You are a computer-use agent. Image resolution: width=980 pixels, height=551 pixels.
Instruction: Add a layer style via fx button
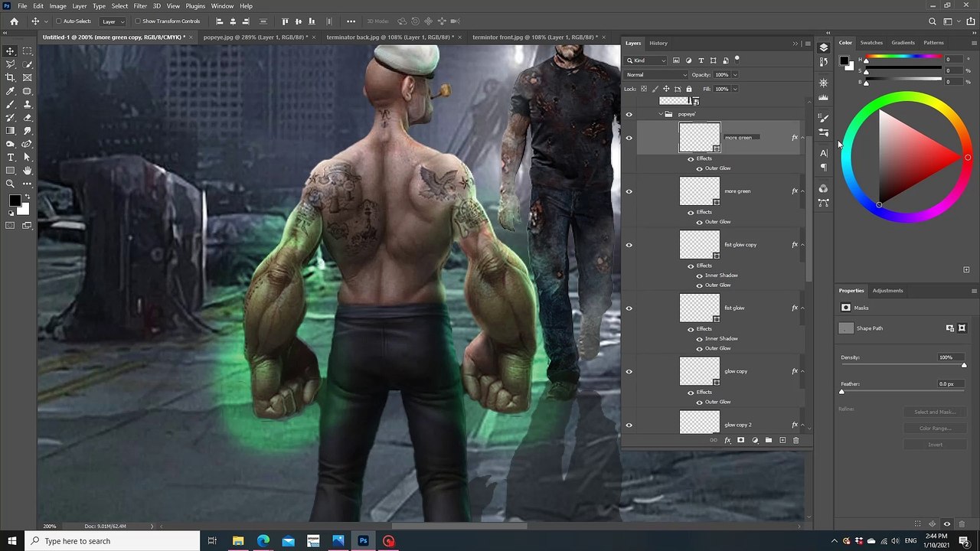pos(727,440)
